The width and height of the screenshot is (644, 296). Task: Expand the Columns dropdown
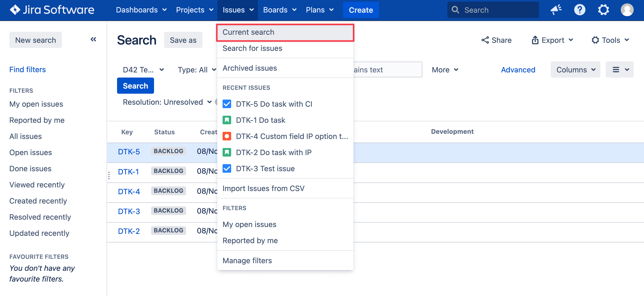575,70
